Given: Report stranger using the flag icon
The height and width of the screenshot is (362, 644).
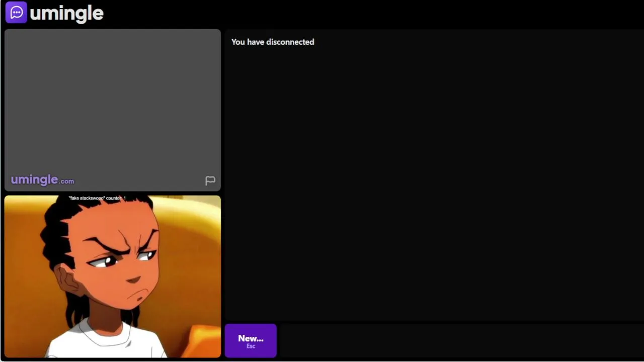Looking at the screenshot, I should click(210, 180).
